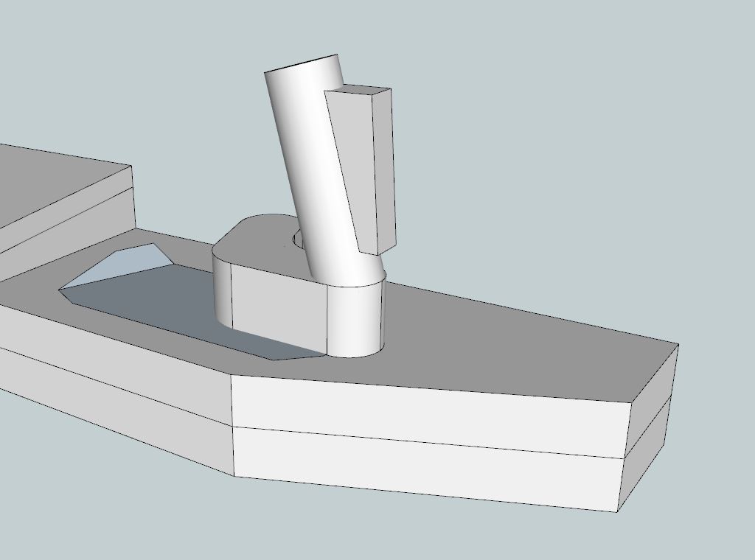
Task: Click the upper bright front hull panel
Action: [428, 409]
